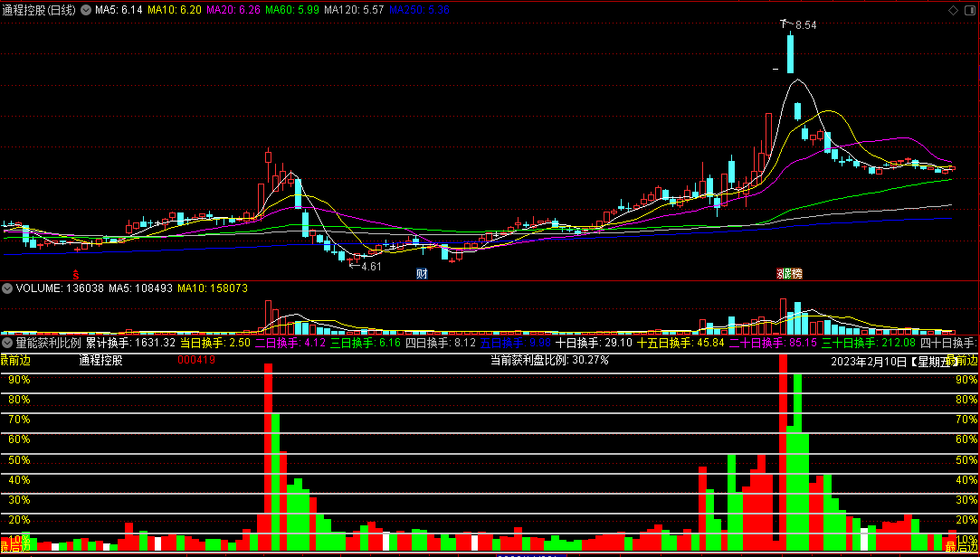Viewport: 980px width, 557px height.
Task: Click the MA10: 6.20 moving average label
Action: point(176,10)
